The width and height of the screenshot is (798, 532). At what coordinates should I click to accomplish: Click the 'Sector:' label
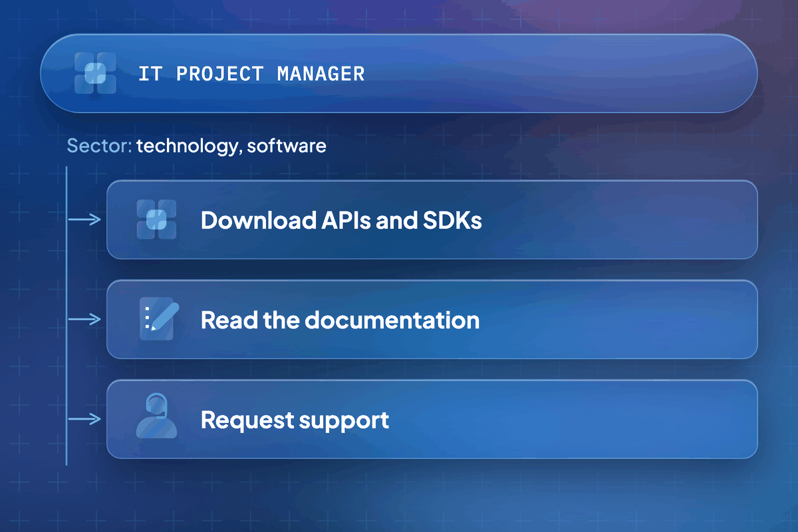pyautogui.click(x=99, y=146)
